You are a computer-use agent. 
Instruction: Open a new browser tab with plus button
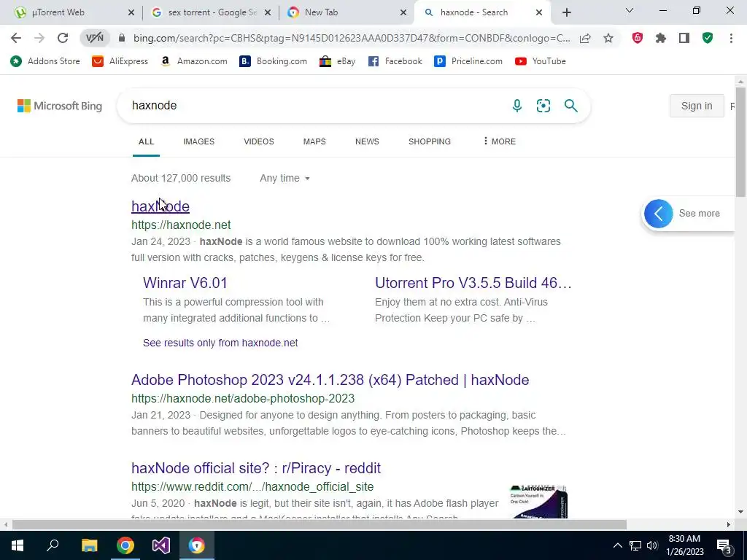point(566,12)
